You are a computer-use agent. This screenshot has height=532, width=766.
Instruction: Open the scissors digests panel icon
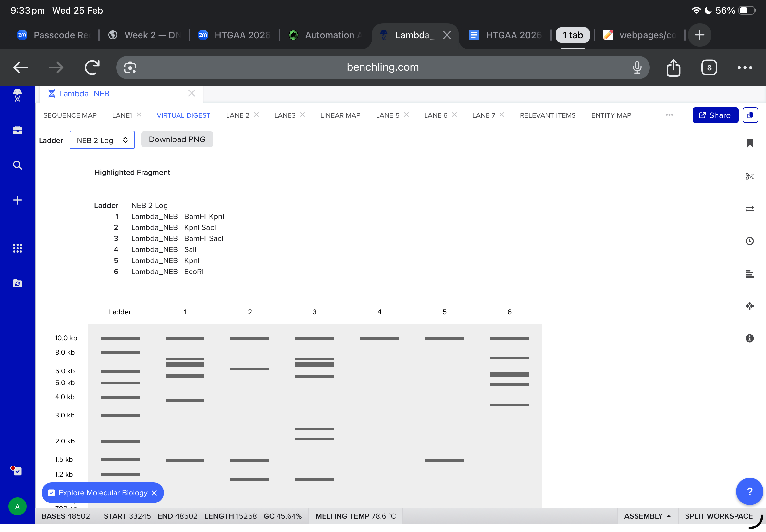tap(750, 176)
